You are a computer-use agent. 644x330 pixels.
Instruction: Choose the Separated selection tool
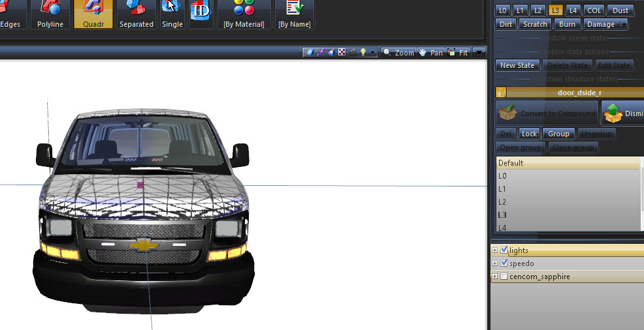pos(137,14)
